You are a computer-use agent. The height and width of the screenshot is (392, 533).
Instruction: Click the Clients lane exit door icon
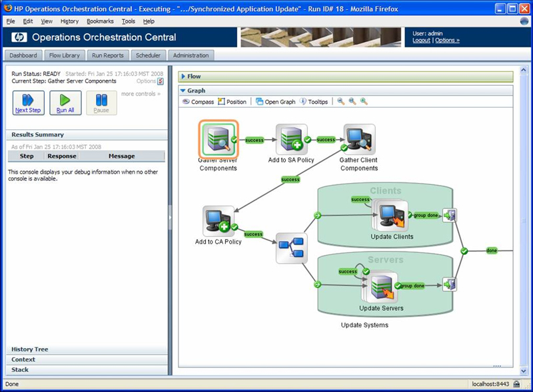tap(449, 216)
